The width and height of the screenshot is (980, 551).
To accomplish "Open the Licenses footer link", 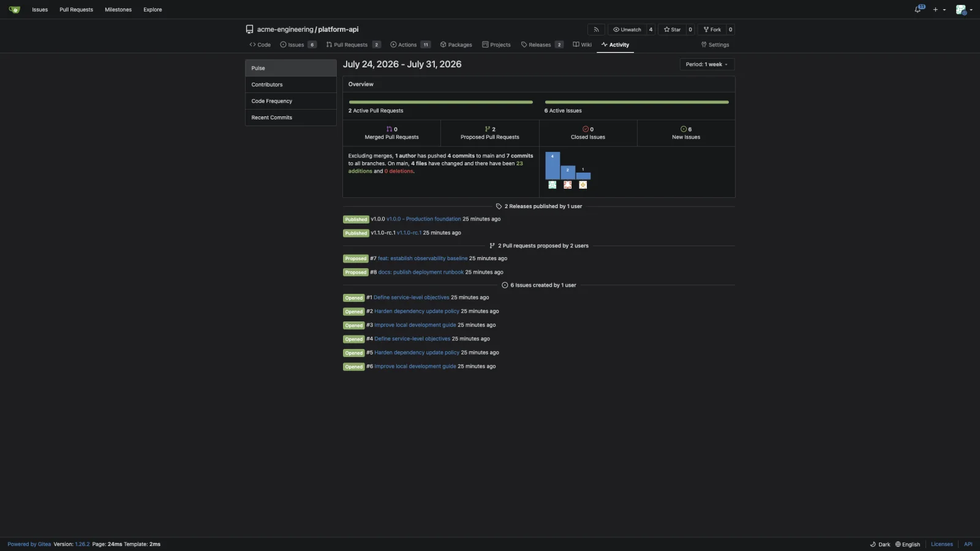I will tap(942, 544).
